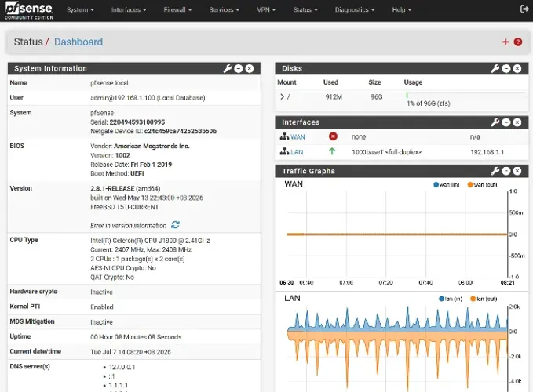The height and width of the screenshot is (392, 533).
Task: Open the Status menu
Action: tap(305, 10)
